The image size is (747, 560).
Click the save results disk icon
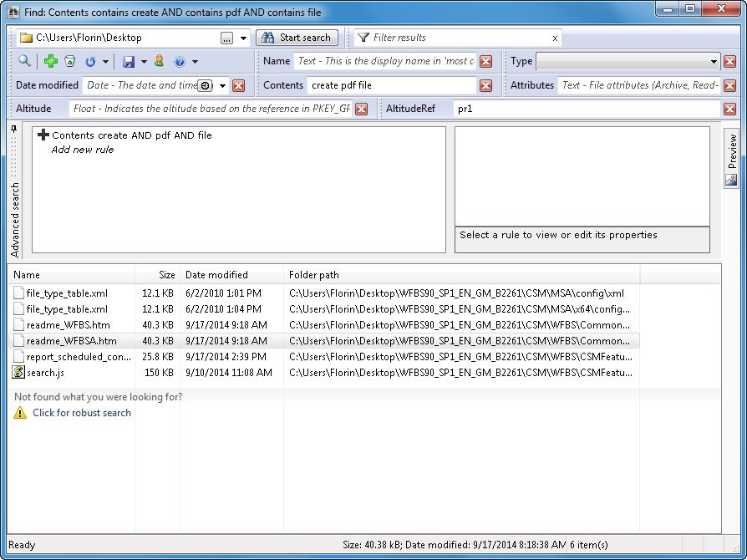click(x=130, y=61)
